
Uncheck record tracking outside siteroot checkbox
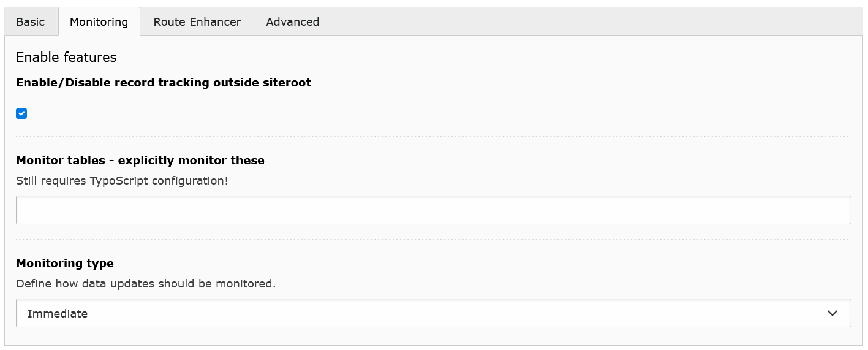[21, 113]
